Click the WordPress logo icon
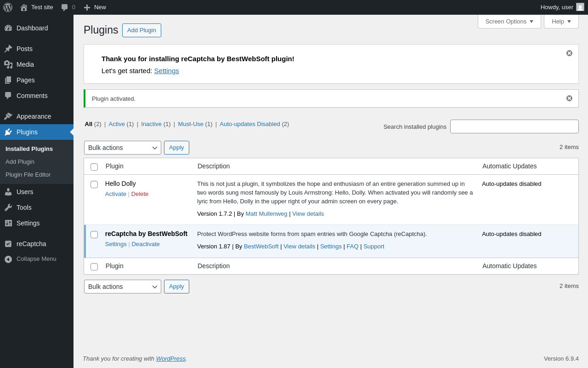 [x=8, y=7]
